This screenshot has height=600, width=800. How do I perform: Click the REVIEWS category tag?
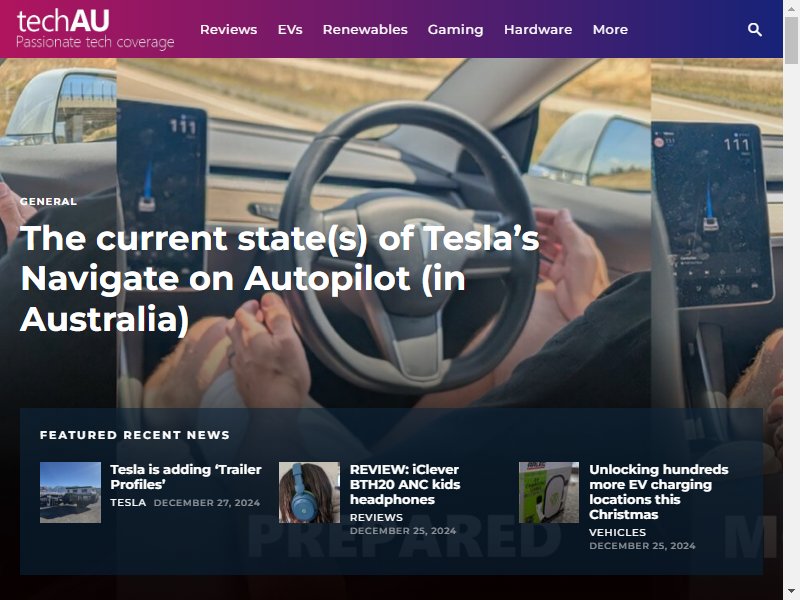pyautogui.click(x=376, y=517)
